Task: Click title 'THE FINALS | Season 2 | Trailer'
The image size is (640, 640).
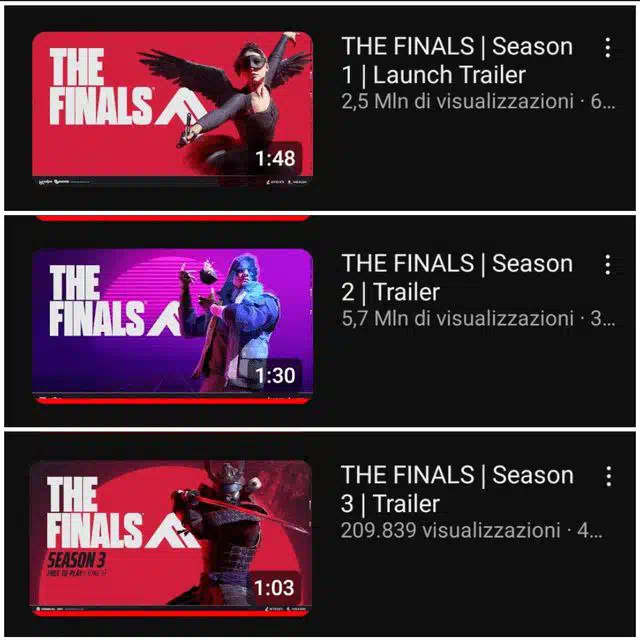Action: click(x=457, y=278)
